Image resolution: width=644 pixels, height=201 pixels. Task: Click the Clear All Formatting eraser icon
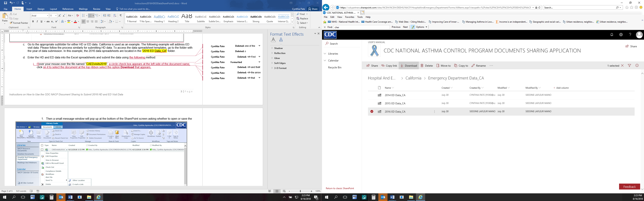pos(77,16)
